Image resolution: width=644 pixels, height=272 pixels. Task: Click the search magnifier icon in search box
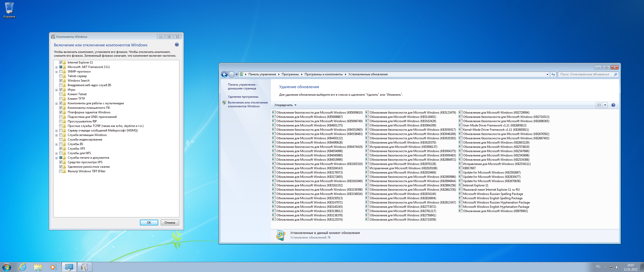[x=616, y=74]
